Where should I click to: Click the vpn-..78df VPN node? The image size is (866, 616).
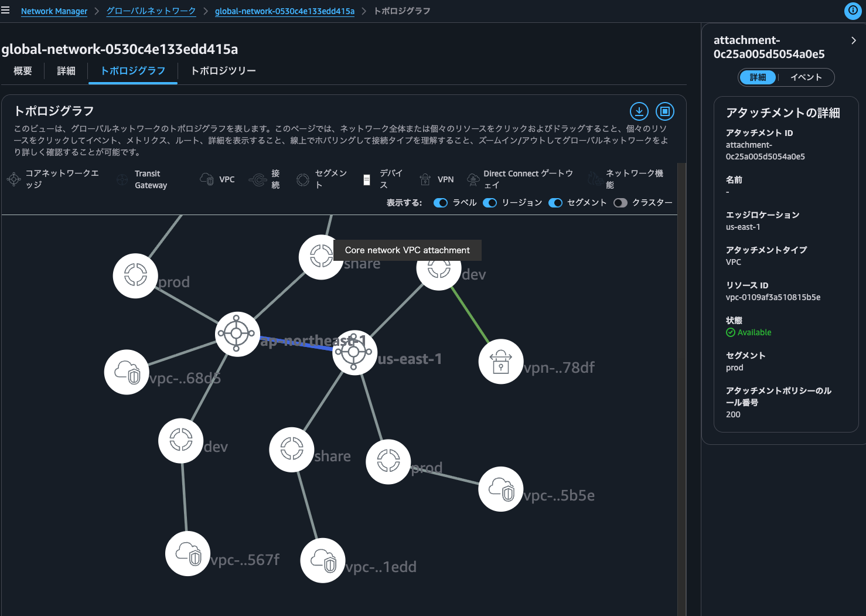(x=500, y=362)
